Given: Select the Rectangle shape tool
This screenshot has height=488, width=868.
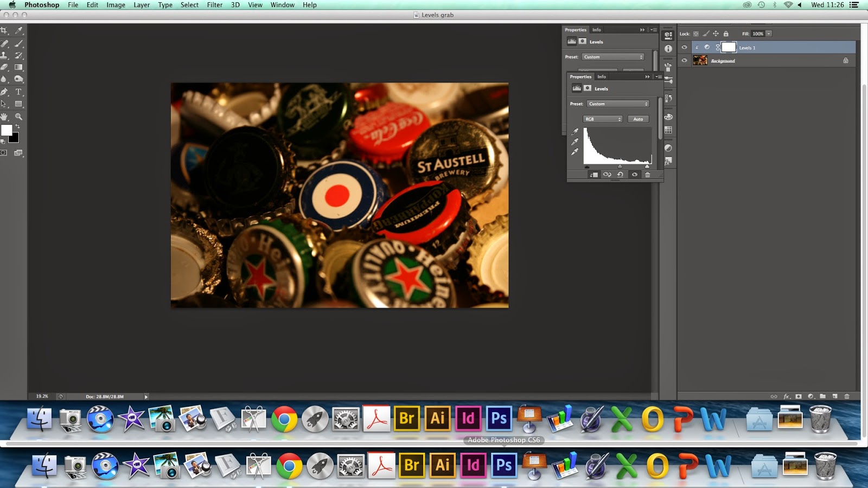Looking at the screenshot, I should [18, 104].
